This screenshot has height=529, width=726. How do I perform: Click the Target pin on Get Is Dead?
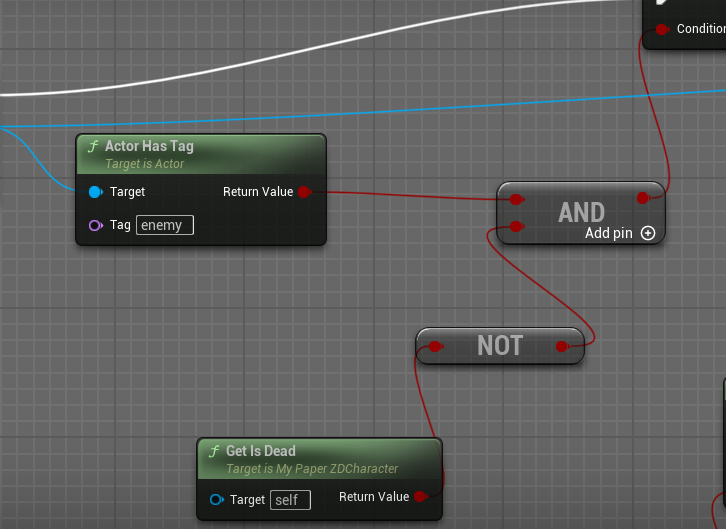tap(217, 500)
